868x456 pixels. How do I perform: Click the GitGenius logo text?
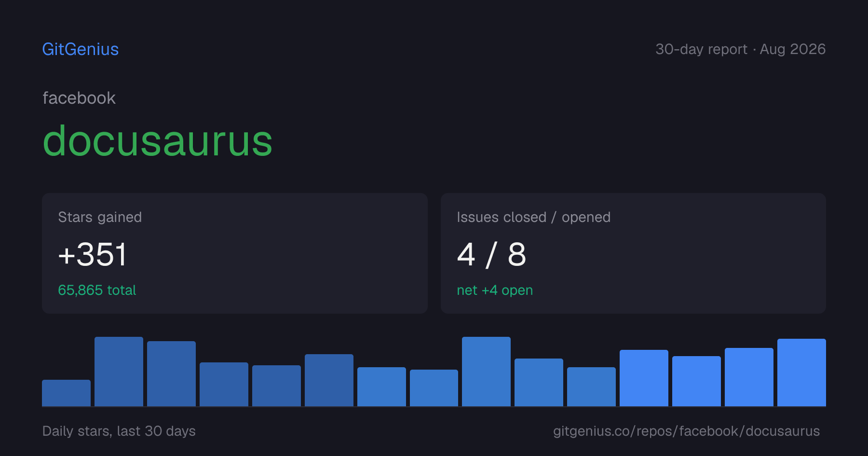coord(81,49)
